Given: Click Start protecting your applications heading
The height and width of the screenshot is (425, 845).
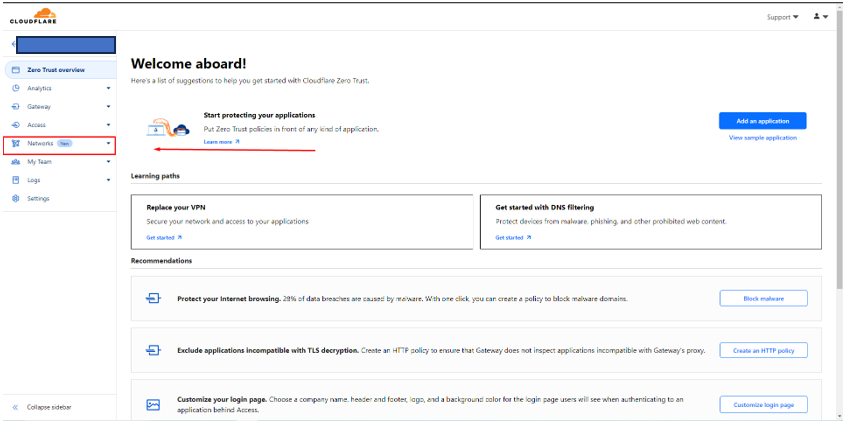Looking at the screenshot, I should [x=259, y=115].
